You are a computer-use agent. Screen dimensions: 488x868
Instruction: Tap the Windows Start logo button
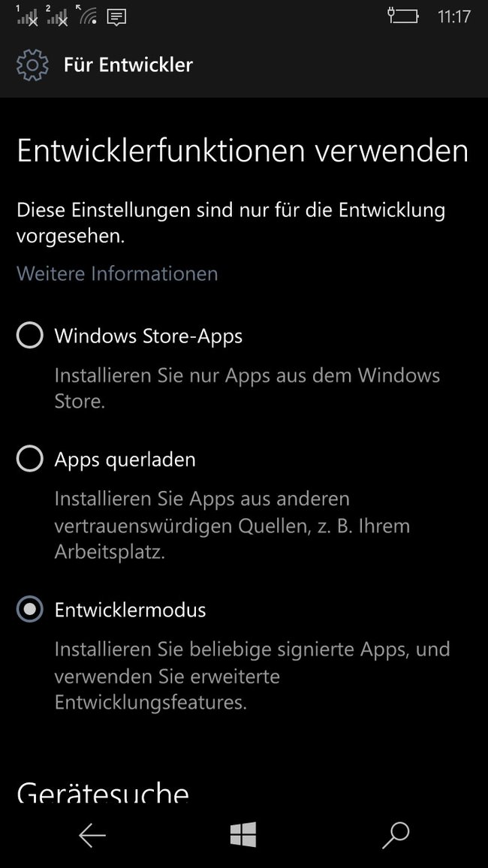click(243, 834)
